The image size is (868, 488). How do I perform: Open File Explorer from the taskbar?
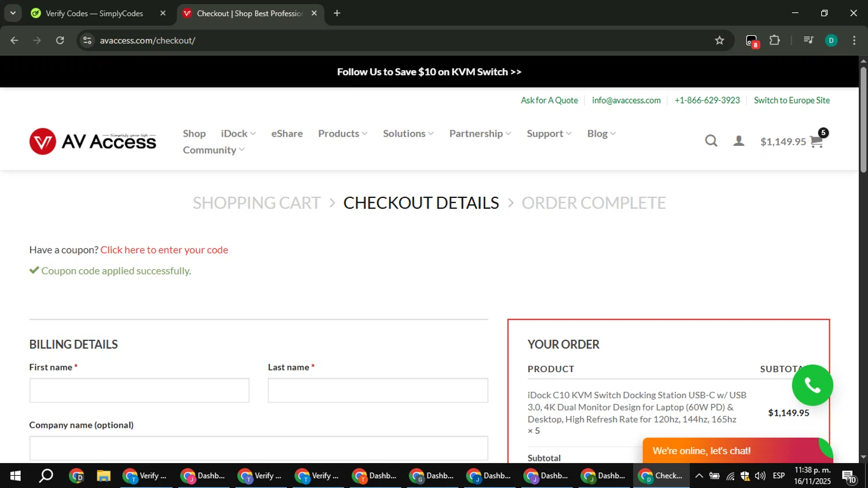coord(104,476)
